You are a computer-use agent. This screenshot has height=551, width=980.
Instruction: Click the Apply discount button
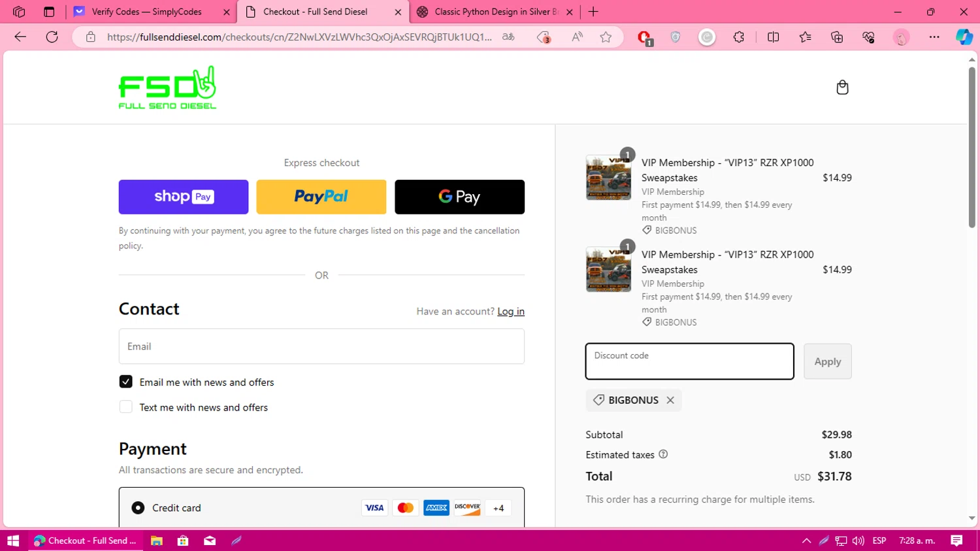(828, 361)
